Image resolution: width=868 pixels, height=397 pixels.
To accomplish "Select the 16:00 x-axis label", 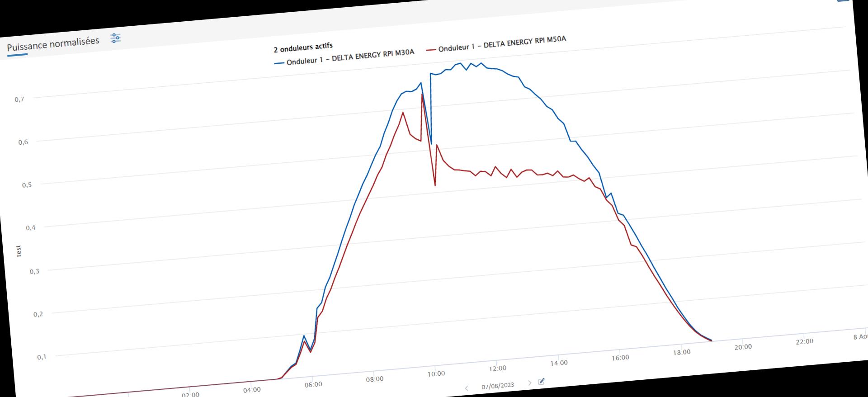I will pos(620,357).
